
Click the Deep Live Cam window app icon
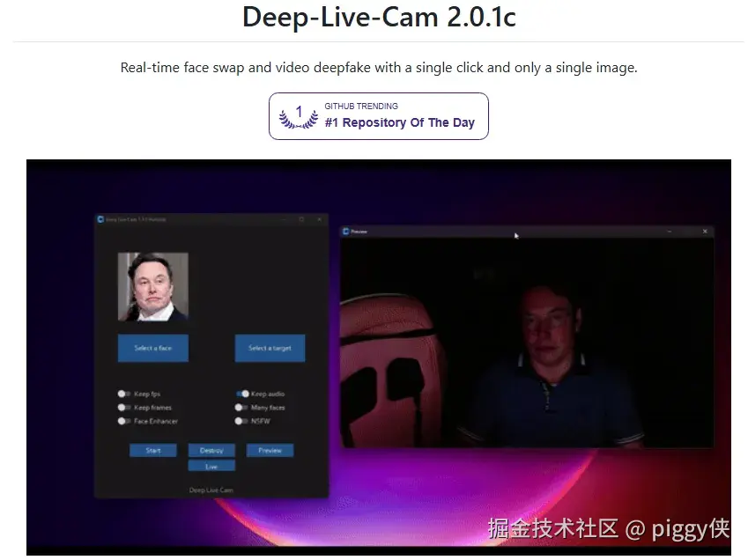tap(100, 219)
